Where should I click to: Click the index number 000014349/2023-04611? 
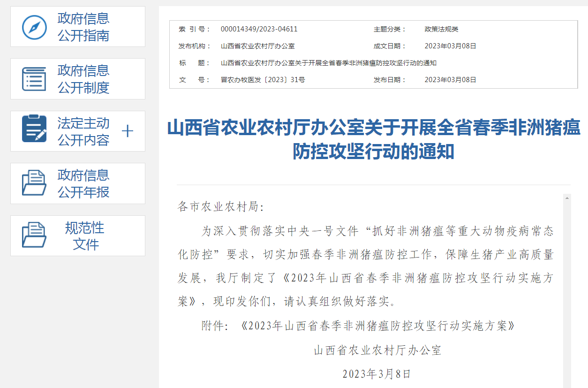[259, 29]
